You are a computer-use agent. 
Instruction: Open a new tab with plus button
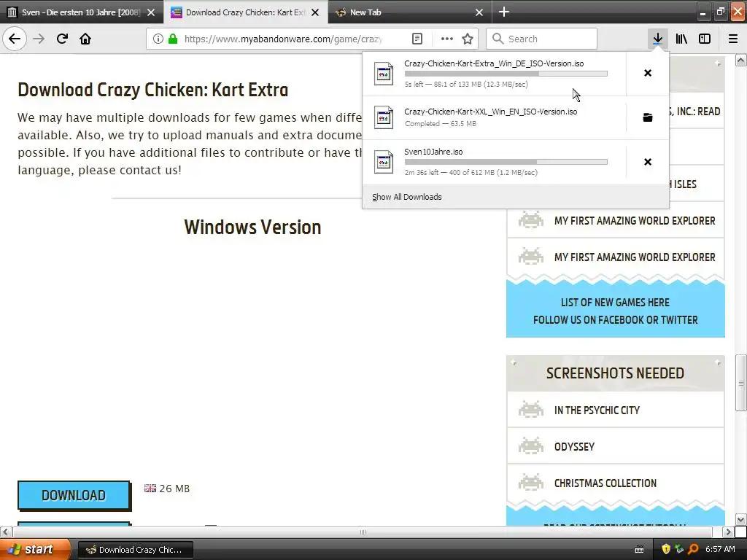coord(503,12)
